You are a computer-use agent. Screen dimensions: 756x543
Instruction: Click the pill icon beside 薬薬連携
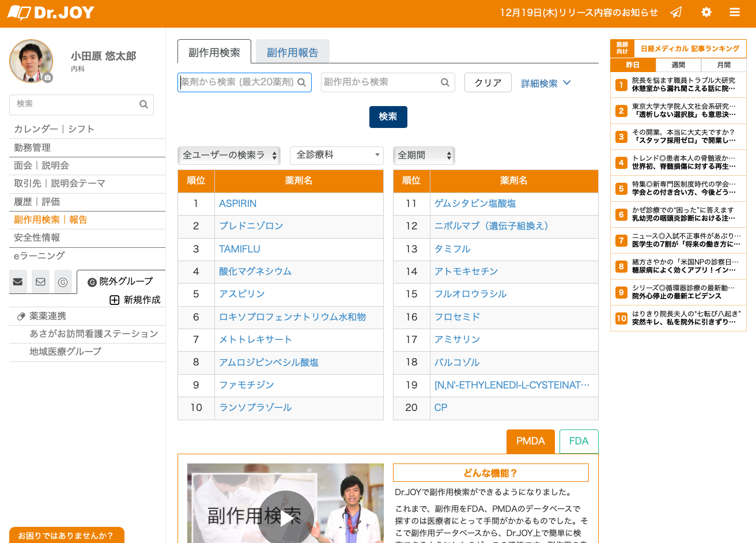coord(21,316)
